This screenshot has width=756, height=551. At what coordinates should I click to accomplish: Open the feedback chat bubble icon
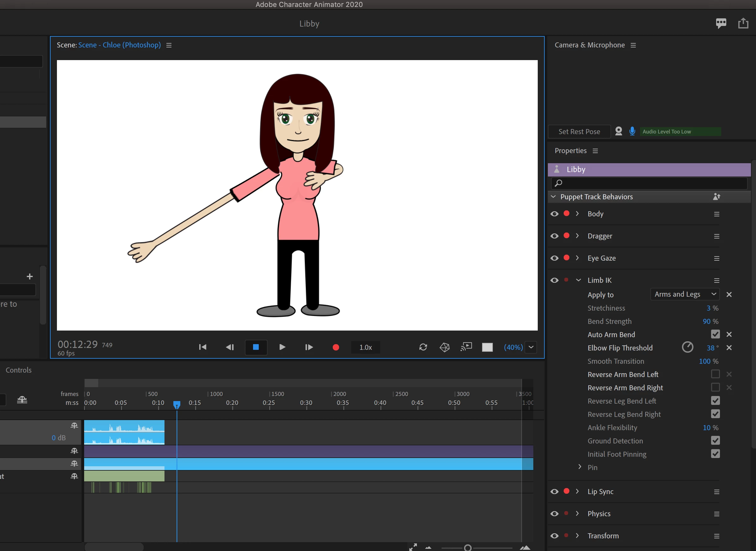[x=721, y=23]
